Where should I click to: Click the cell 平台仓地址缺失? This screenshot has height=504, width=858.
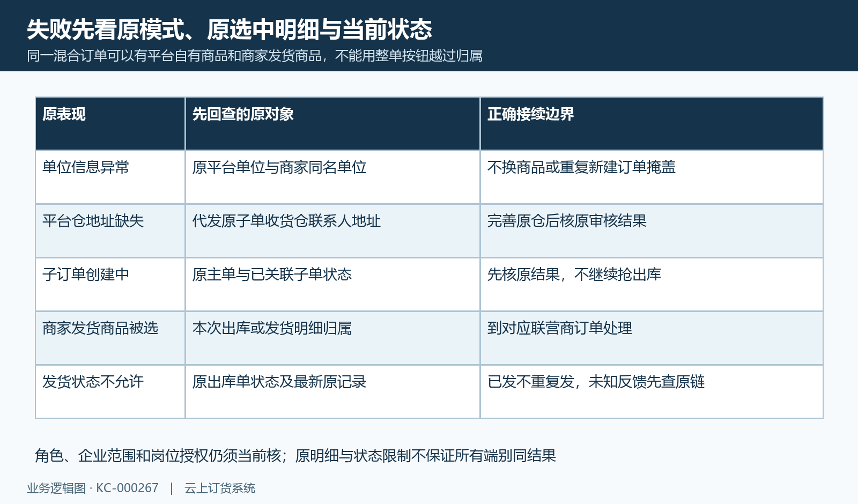(x=110, y=231)
